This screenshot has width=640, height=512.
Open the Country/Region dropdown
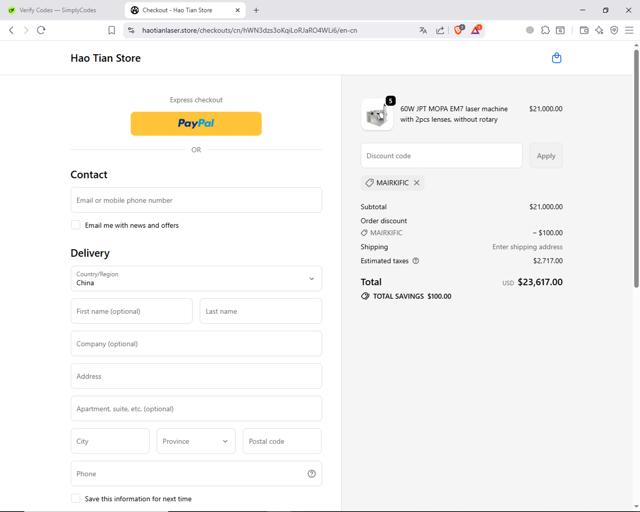tap(196, 278)
